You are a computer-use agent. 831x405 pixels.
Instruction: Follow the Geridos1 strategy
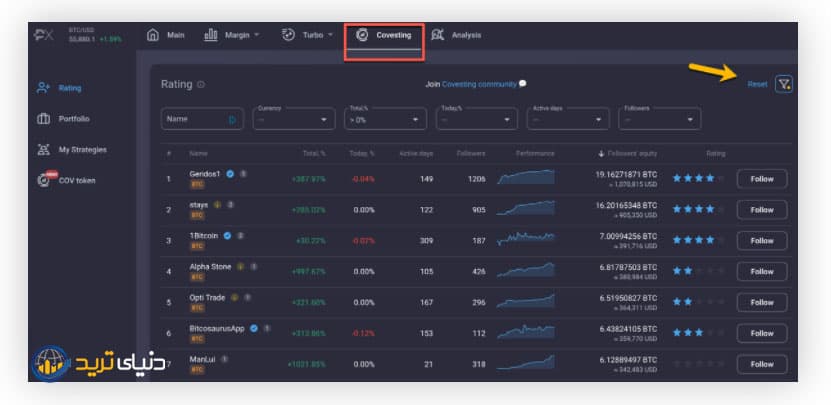762,179
